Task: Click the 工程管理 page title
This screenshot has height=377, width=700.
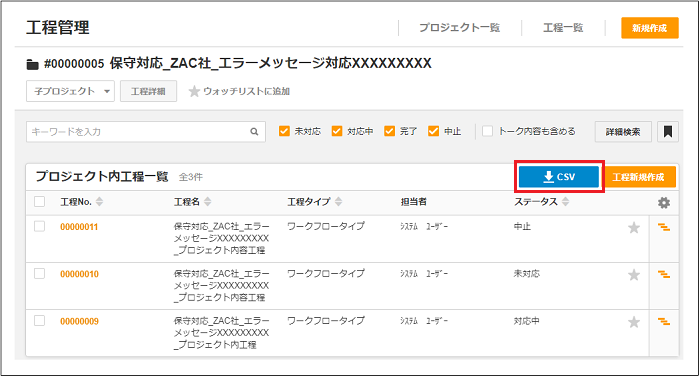Action: coord(58,28)
